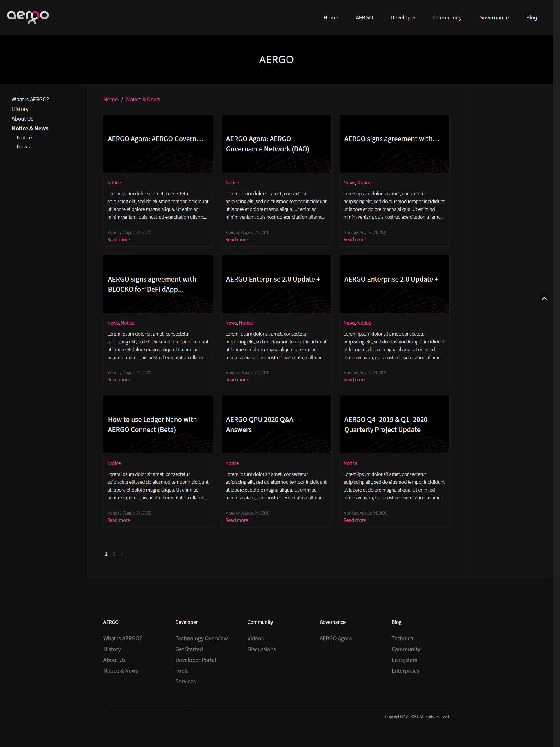
Task: Click footer Enterprises link
Action: 405,671
